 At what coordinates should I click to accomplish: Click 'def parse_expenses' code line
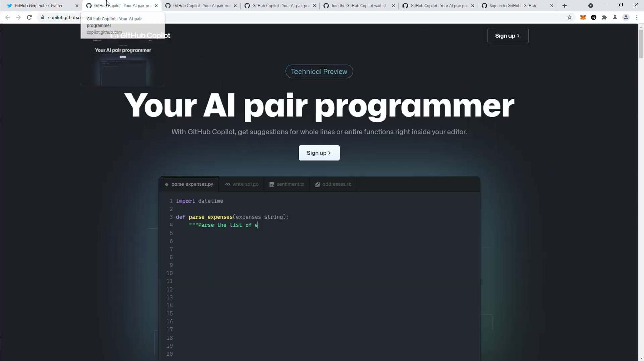[232, 217]
